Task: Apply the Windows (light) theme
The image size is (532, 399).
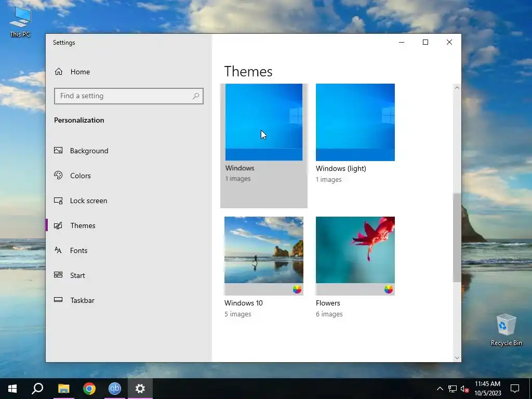Action: tap(355, 122)
